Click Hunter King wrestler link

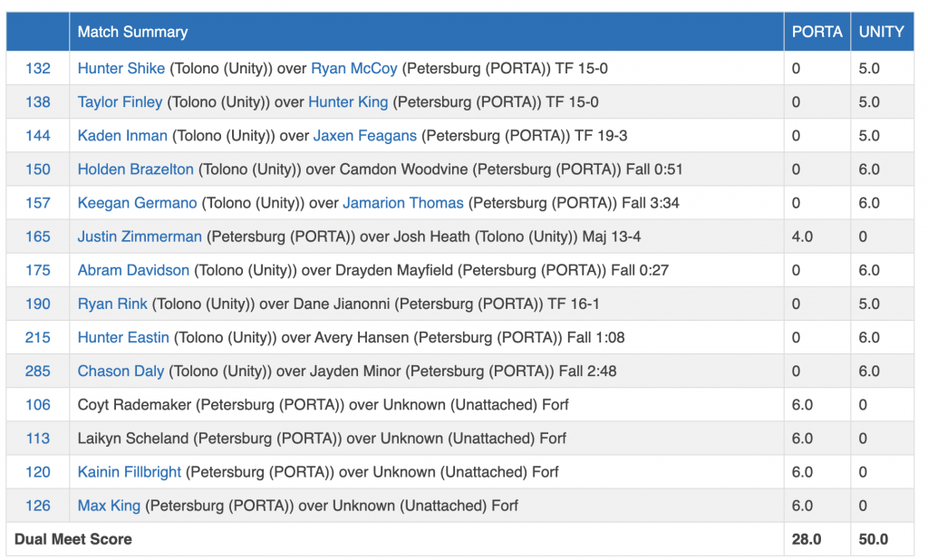click(348, 101)
